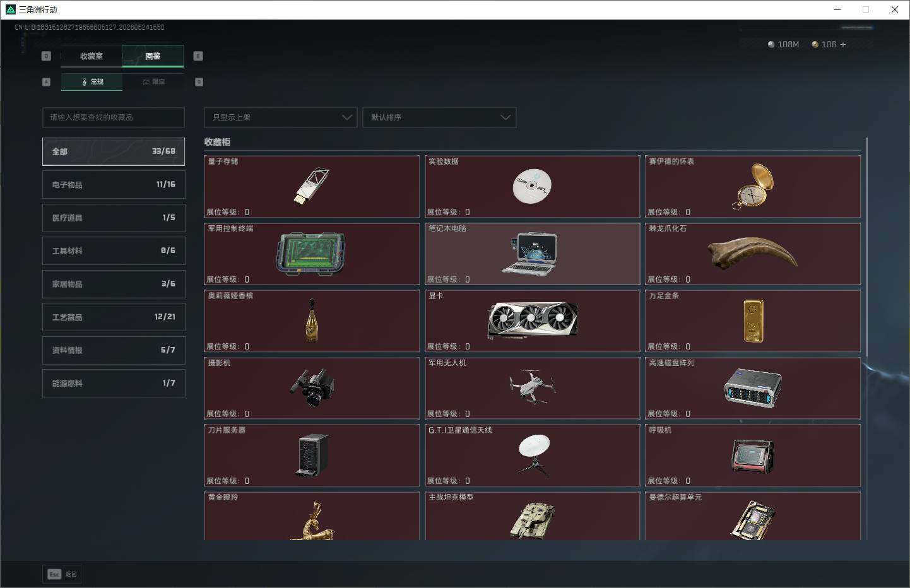Image resolution: width=910 pixels, height=588 pixels.
Task: Select the 工艺藏品 category
Action: 114,317
